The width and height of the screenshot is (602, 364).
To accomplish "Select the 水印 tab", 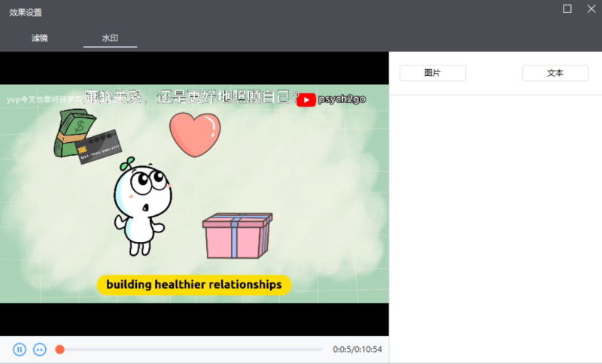I will pyautogui.click(x=110, y=38).
